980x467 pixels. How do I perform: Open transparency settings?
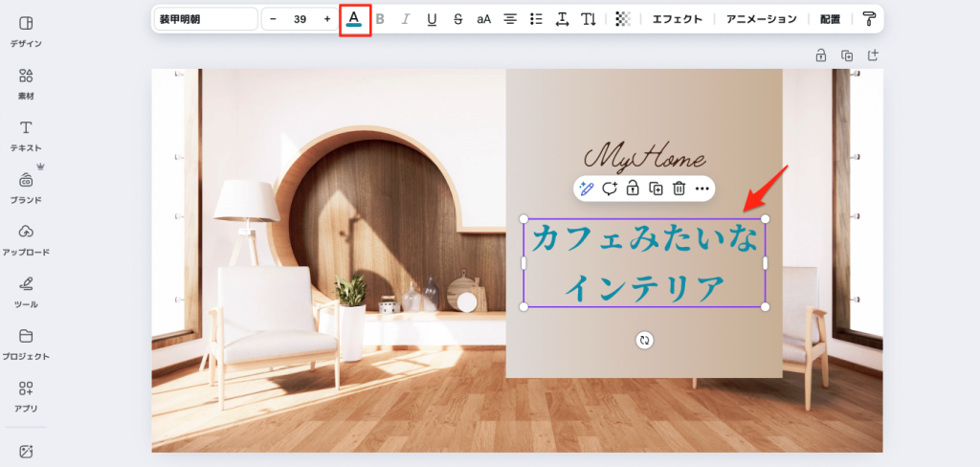coord(623,19)
